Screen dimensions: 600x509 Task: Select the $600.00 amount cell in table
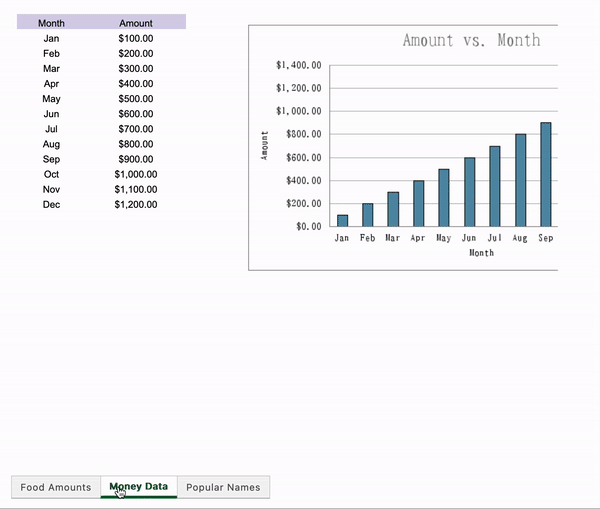click(136, 114)
